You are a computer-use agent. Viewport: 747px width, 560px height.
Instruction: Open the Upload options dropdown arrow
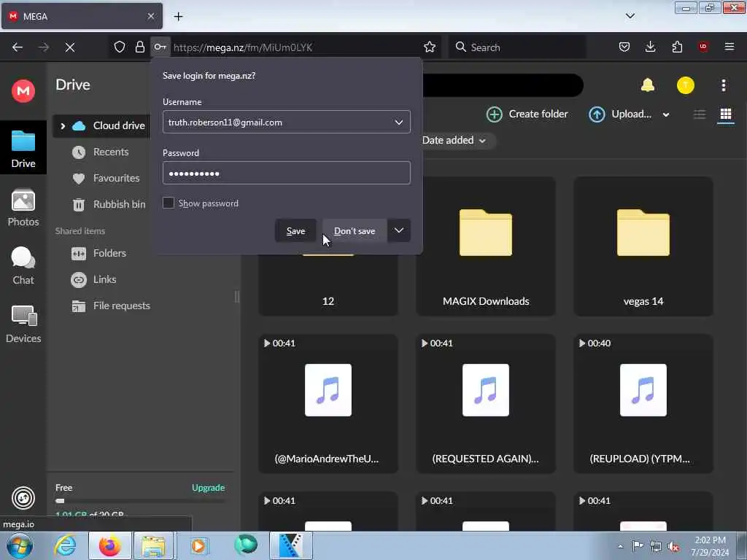pos(666,114)
